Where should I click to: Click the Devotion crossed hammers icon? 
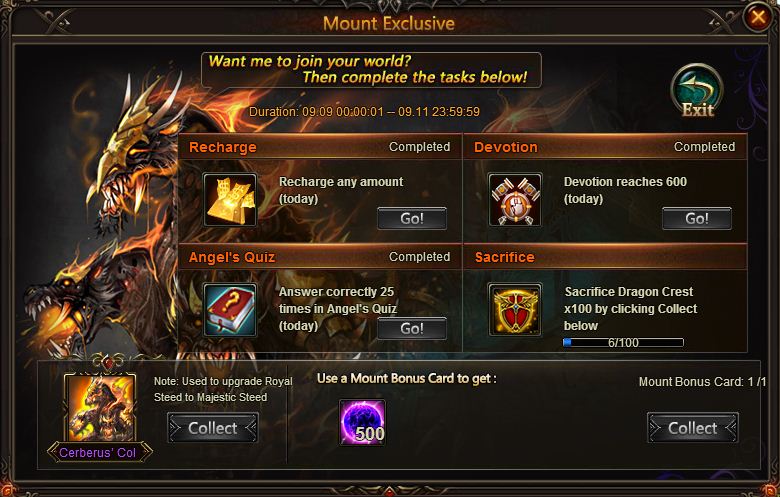coord(515,199)
